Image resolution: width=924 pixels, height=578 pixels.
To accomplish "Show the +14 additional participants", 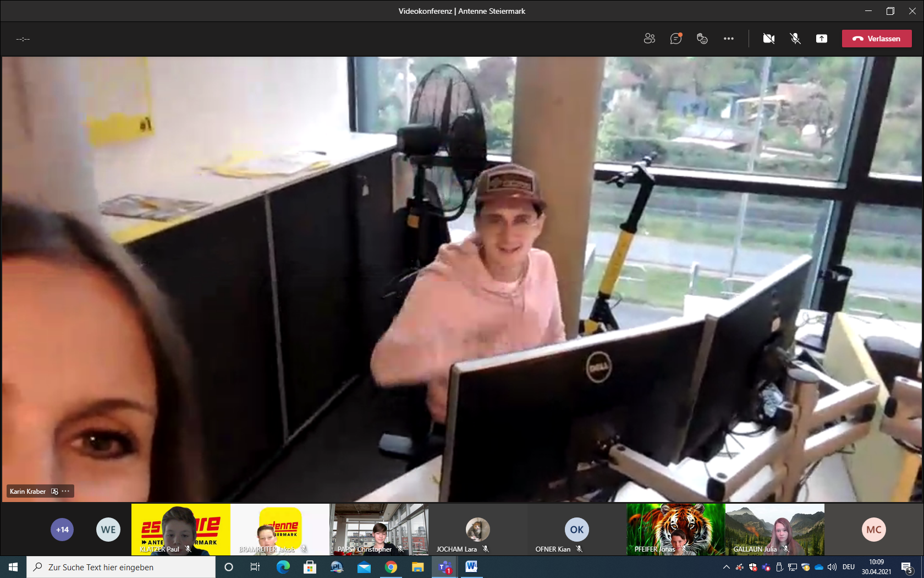I will point(62,530).
